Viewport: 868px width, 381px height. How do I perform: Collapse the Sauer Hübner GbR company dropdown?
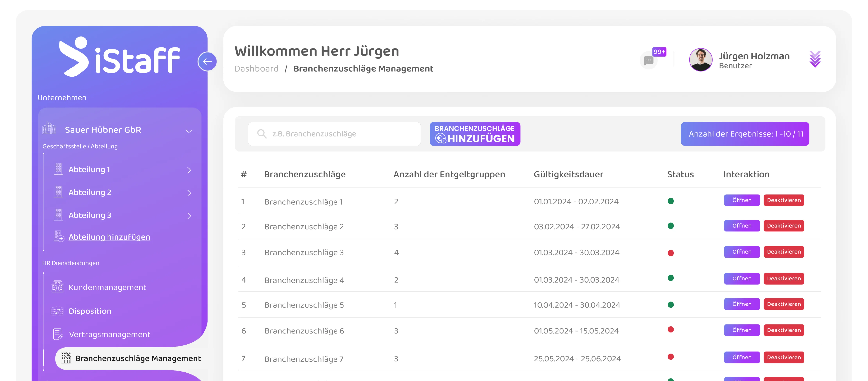(189, 131)
